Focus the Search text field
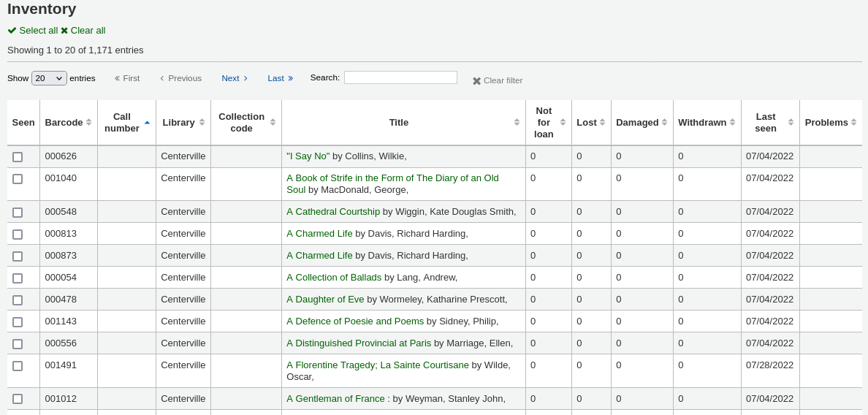 (x=400, y=77)
